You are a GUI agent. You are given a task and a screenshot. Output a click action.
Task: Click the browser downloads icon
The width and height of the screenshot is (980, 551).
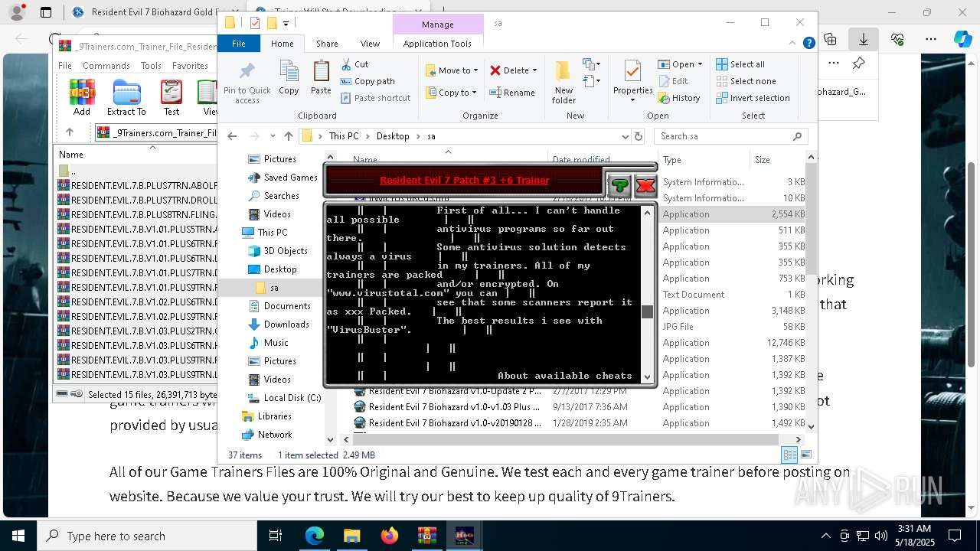pyautogui.click(x=863, y=39)
